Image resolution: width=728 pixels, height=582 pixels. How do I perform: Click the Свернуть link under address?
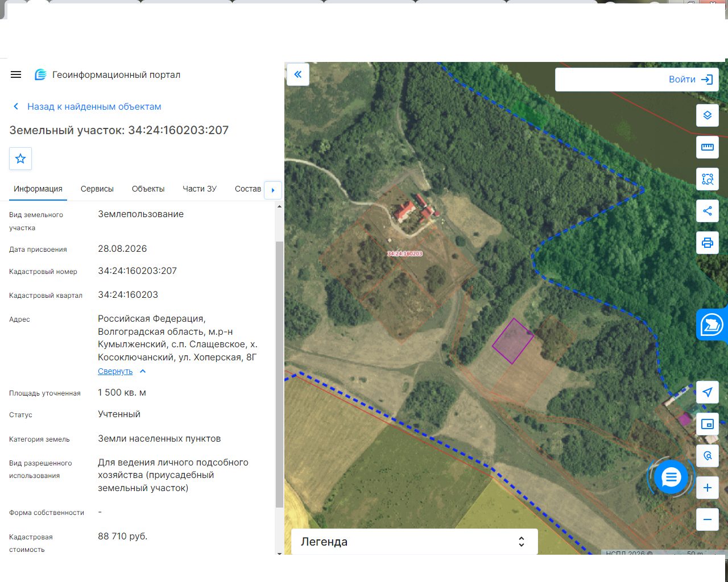click(115, 371)
